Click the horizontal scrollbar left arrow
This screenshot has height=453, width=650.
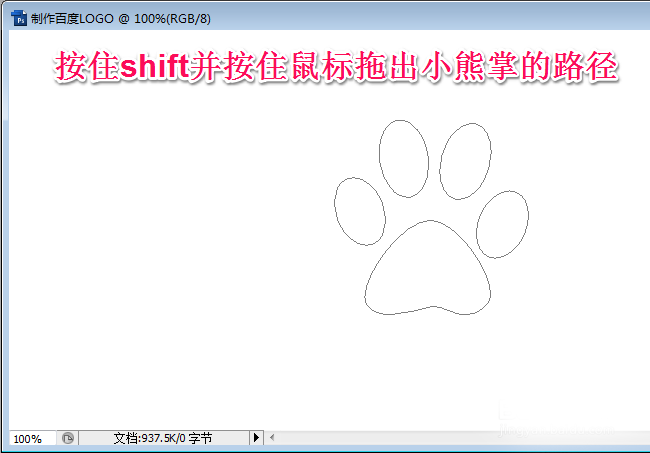272,437
